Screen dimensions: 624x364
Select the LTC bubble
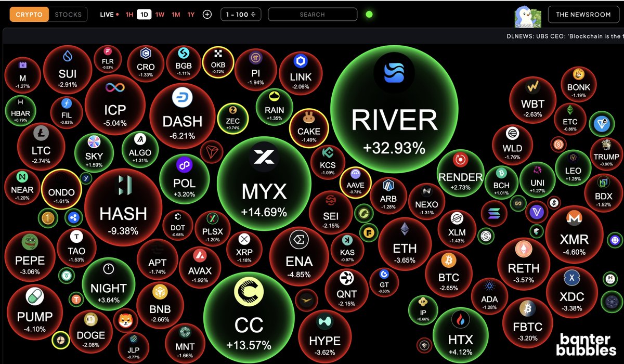41,147
